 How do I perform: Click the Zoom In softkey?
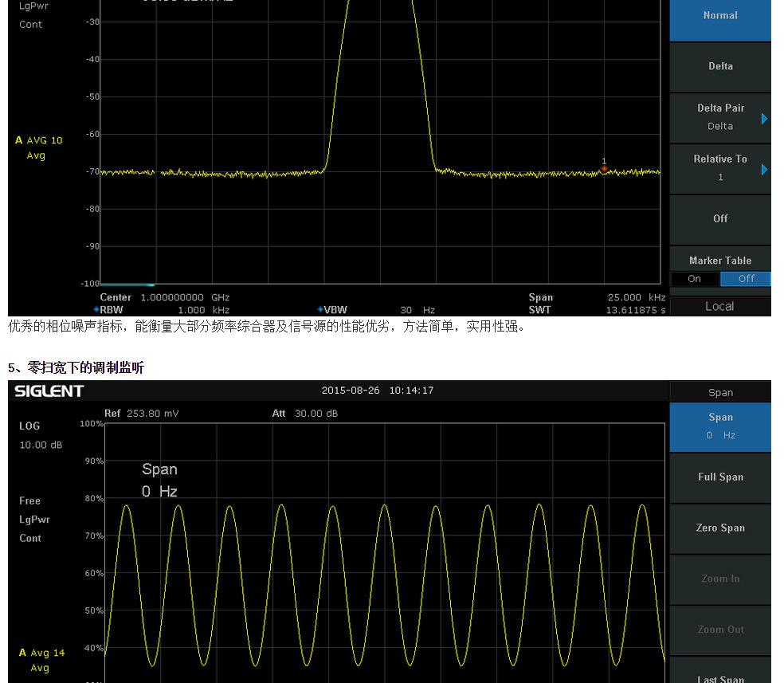(x=720, y=579)
